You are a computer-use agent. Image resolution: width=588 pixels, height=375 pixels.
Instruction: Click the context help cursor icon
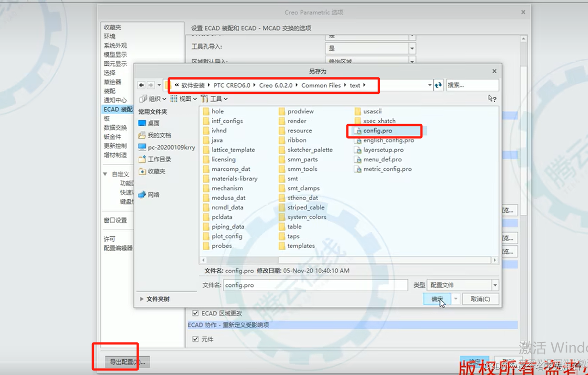(x=492, y=98)
